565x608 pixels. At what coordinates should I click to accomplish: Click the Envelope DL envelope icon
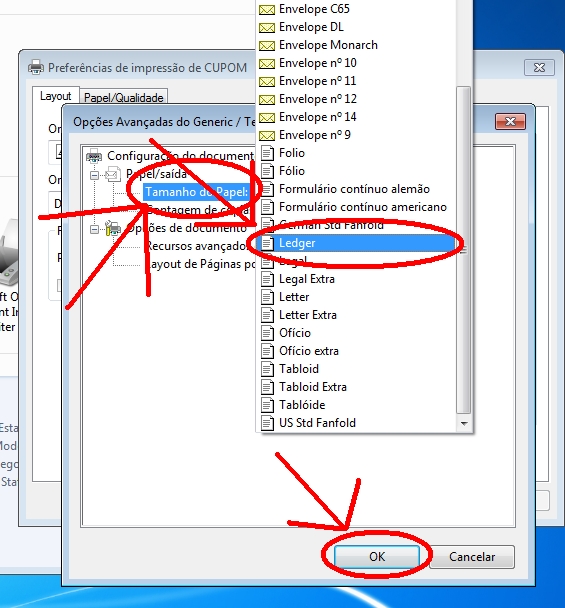pos(267,28)
